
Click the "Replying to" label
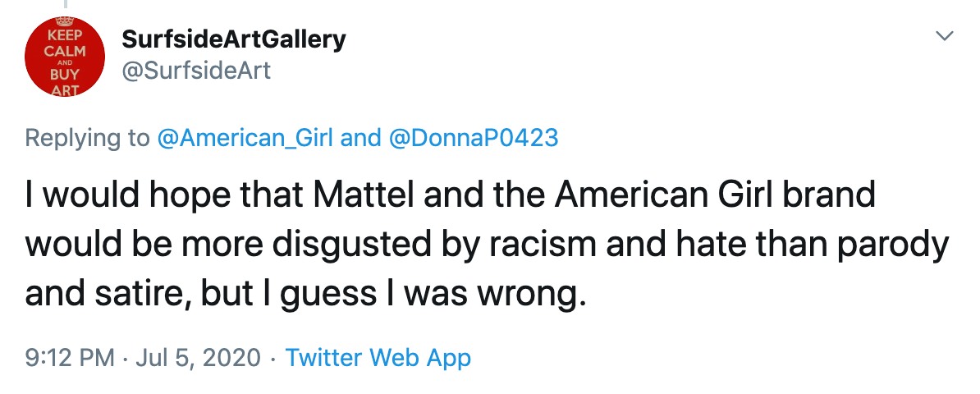click(88, 138)
